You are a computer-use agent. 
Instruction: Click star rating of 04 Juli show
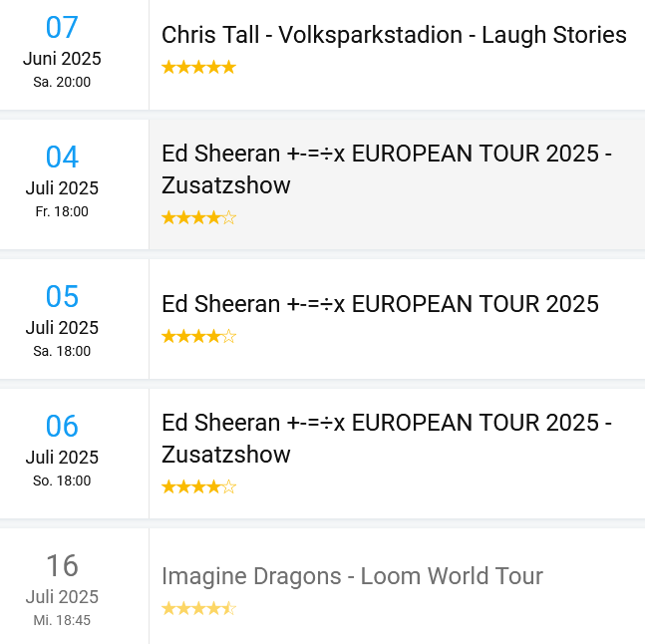pyautogui.click(x=198, y=217)
